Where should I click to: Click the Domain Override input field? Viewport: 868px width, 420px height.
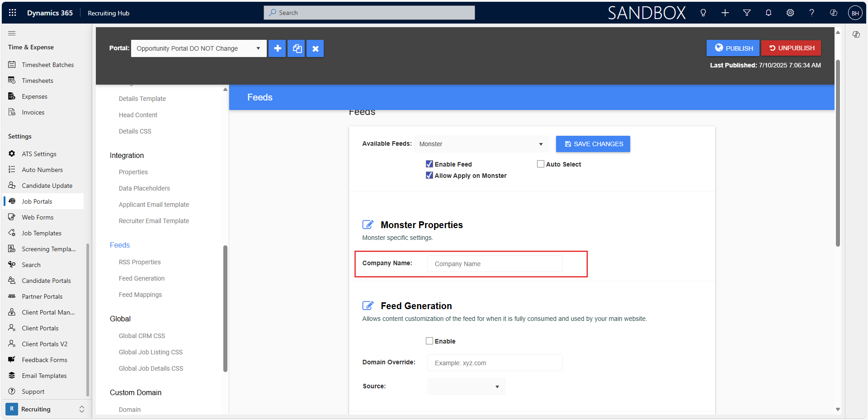click(495, 363)
